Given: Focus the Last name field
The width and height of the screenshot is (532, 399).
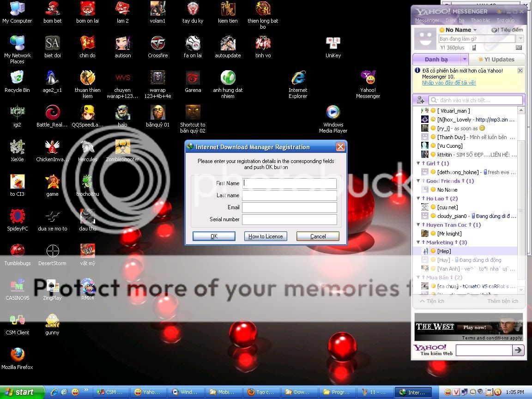Looking at the screenshot, I should click(x=290, y=195).
